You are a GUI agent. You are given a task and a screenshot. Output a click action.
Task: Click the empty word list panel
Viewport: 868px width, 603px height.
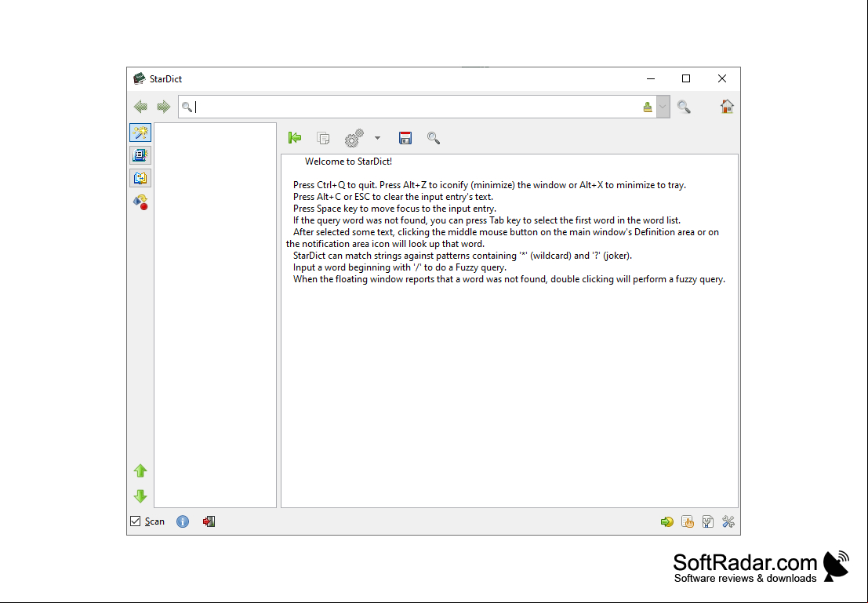[x=216, y=315]
